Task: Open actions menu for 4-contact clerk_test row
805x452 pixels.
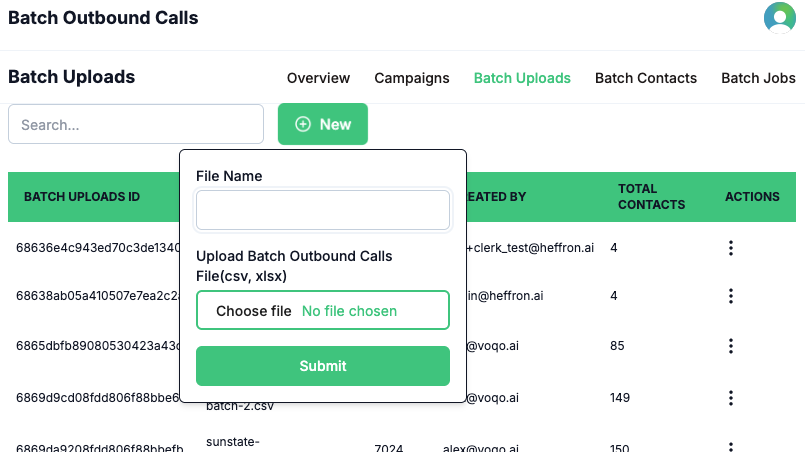Action: coord(731,247)
